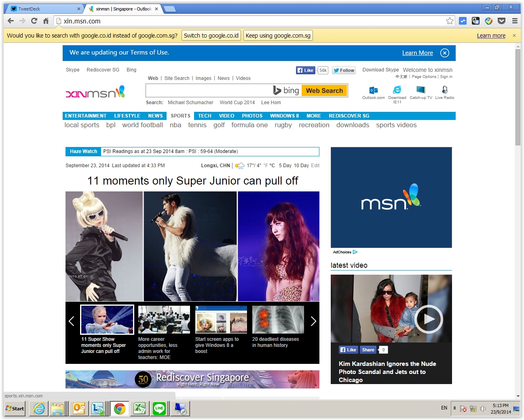Screen dimensions: 524x420
Task: Click the Windows Start button
Action: point(15,409)
